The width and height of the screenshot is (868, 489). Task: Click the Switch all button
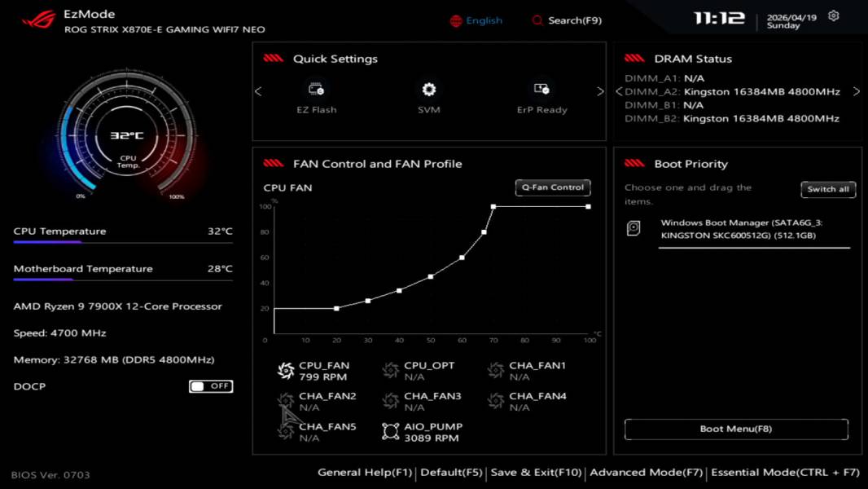click(x=827, y=189)
